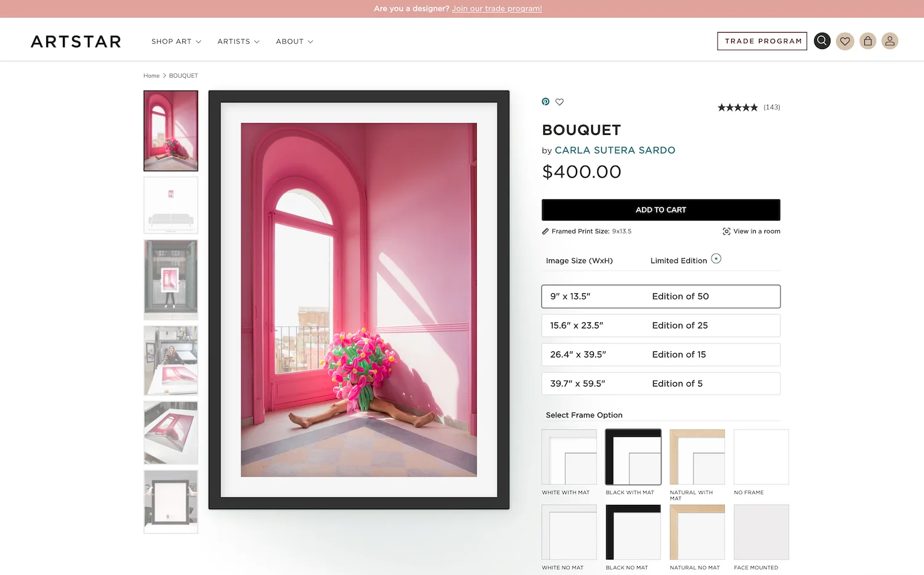924x575 pixels.
Task: Open Carla Sutera Sardo artist page
Action: click(614, 150)
